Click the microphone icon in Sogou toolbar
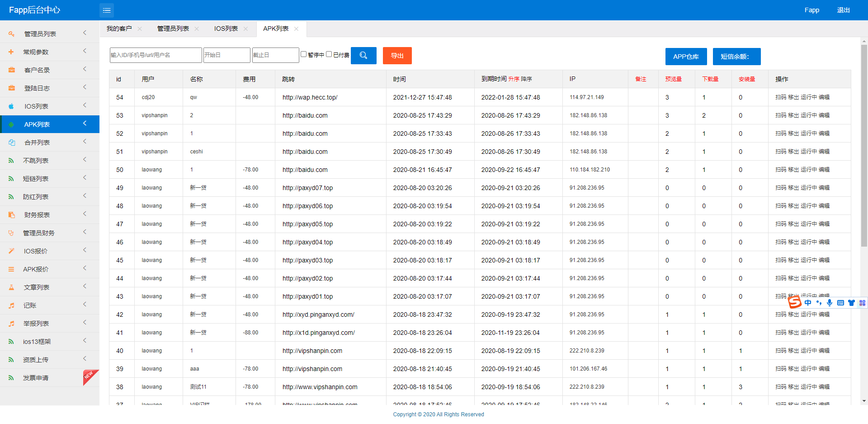This screenshot has height=424, width=868. click(x=830, y=303)
